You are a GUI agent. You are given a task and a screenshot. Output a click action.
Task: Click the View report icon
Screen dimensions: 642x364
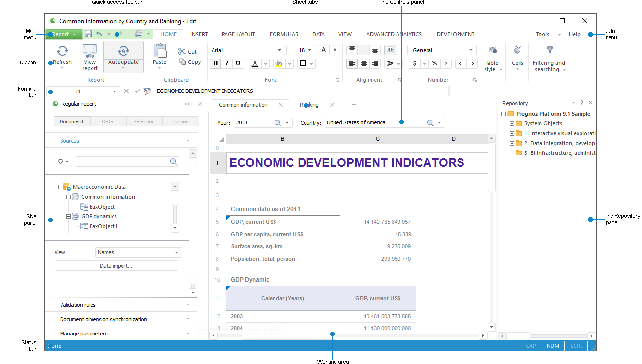90,51
